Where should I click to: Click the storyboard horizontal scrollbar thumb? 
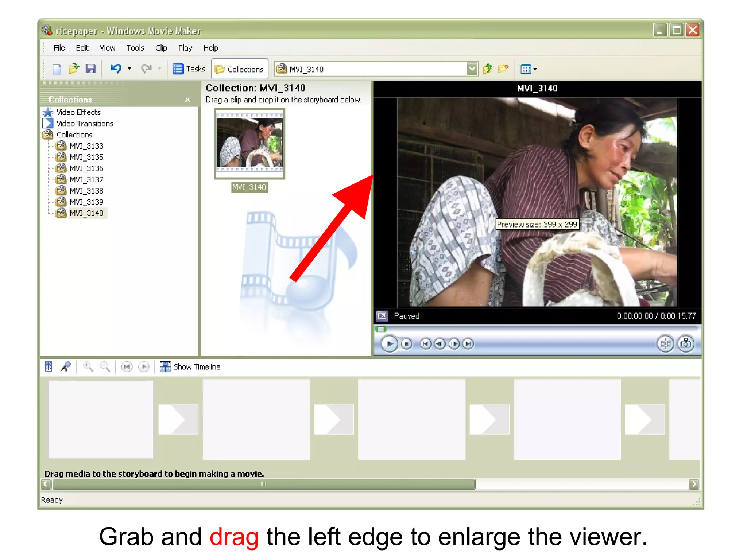pyautogui.click(x=264, y=484)
